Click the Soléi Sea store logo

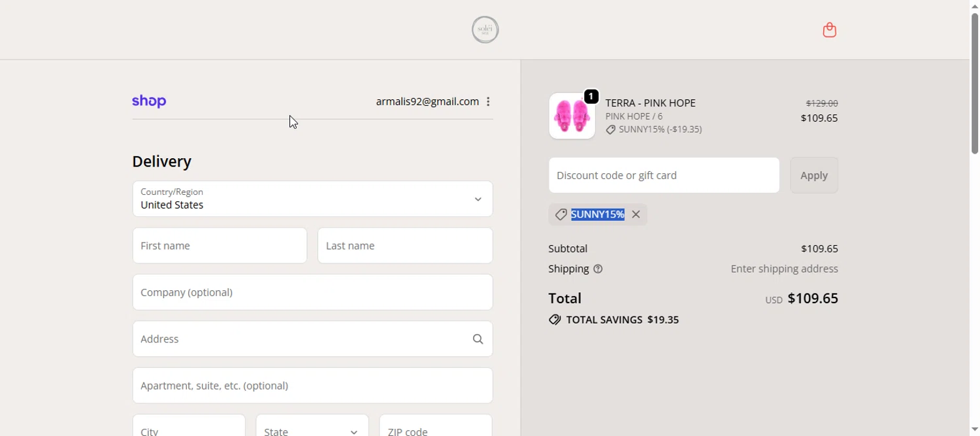click(x=485, y=29)
